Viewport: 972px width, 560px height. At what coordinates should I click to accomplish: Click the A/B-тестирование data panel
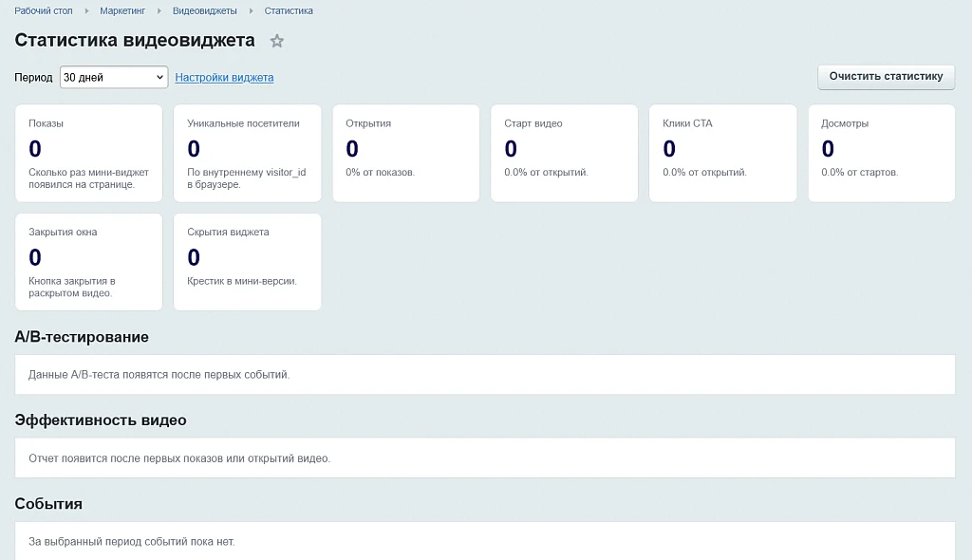point(485,375)
